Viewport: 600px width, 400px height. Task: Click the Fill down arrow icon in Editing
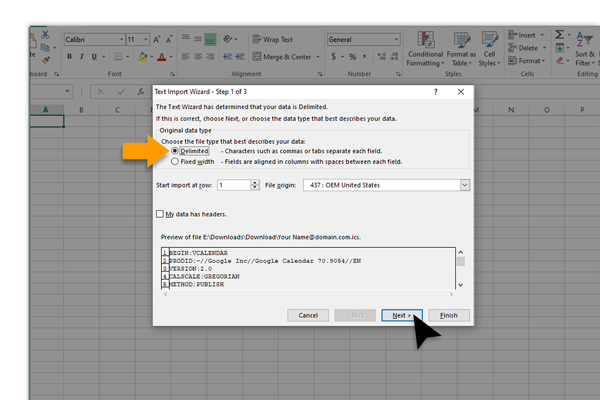pos(559,48)
